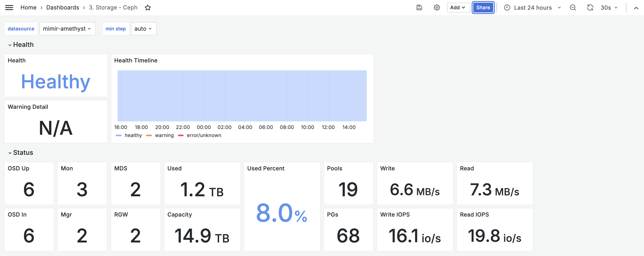
Task: Open dashboard settings gear
Action: 437,7
